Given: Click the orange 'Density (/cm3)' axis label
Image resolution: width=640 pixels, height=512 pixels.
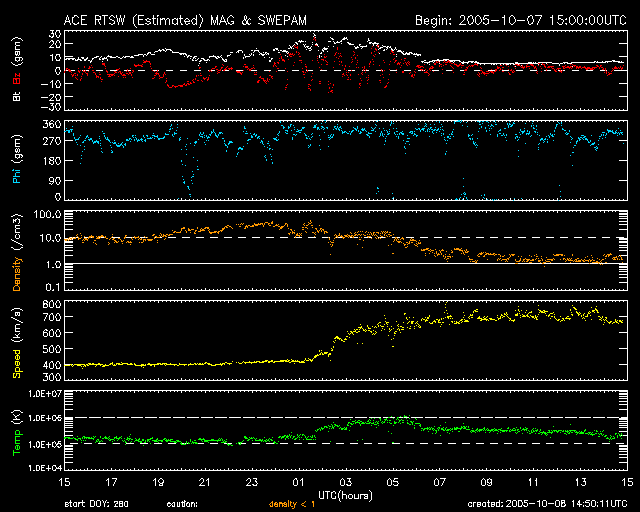Looking at the screenshot, I should click(17, 252).
